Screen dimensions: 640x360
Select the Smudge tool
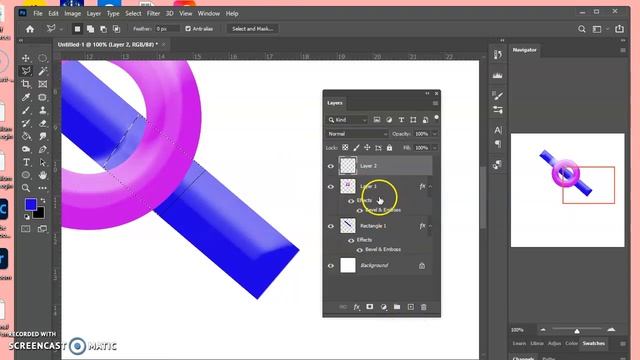click(42, 136)
